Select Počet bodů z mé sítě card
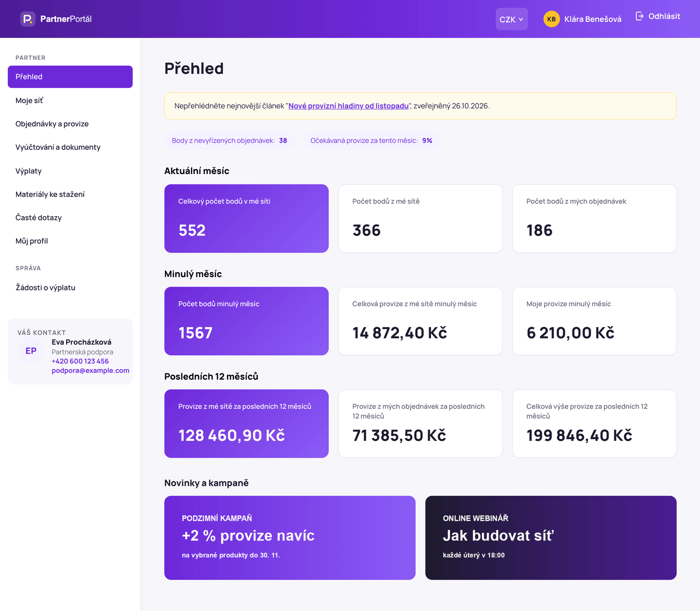This screenshot has height=611, width=700. (x=420, y=218)
